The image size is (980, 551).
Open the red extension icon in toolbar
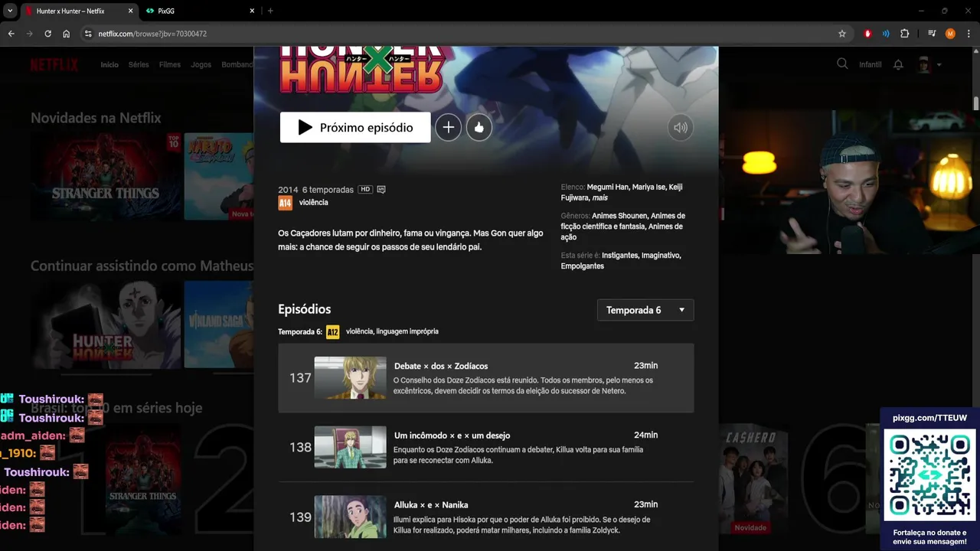point(867,34)
